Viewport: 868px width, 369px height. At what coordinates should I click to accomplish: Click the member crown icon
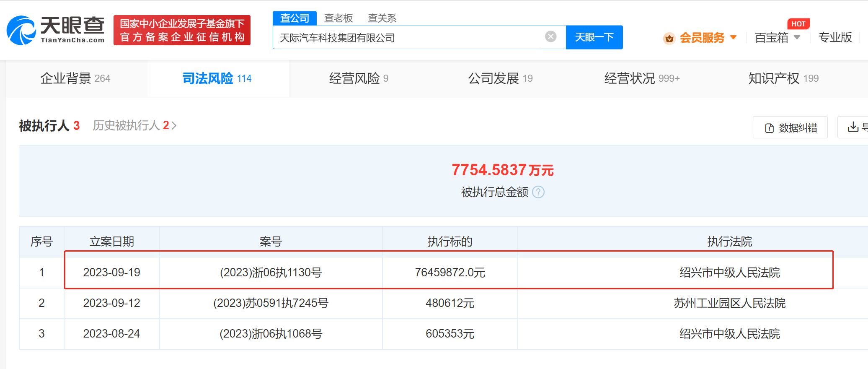pyautogui.click(x=669, y=39)
